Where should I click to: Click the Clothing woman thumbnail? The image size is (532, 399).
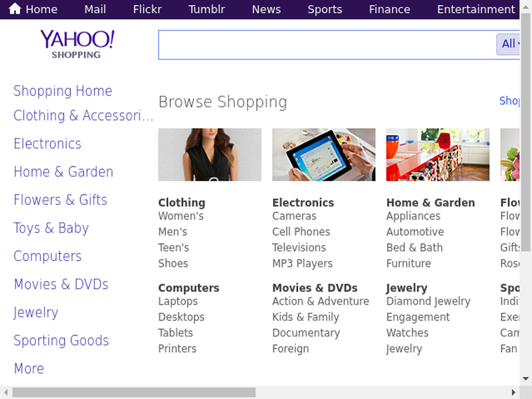coord(210,155)
